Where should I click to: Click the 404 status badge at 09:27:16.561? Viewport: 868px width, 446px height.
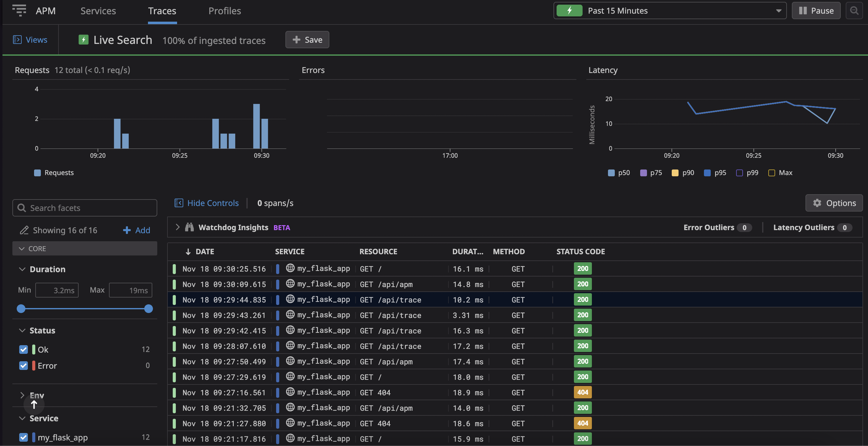click(583, 392)
